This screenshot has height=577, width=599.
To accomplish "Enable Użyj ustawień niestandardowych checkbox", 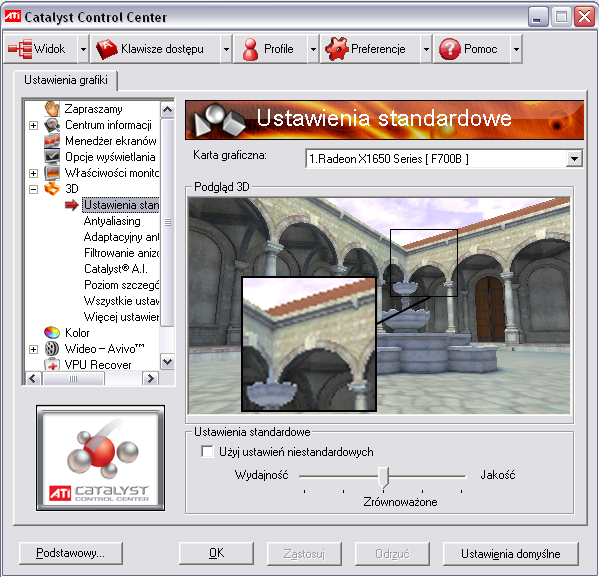I will click(207, 451).
